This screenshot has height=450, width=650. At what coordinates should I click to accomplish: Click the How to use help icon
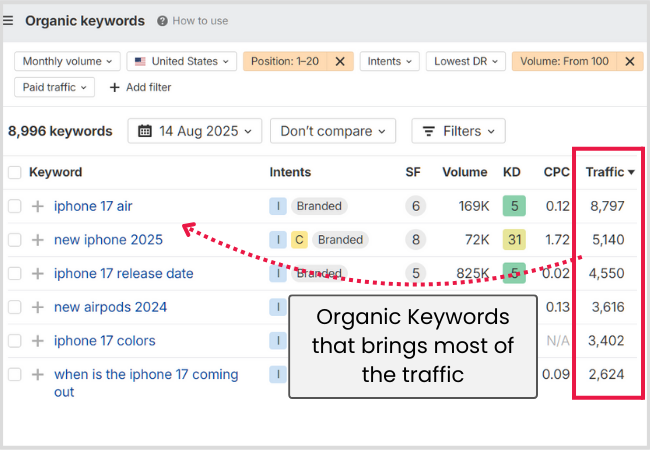[162, 21]
